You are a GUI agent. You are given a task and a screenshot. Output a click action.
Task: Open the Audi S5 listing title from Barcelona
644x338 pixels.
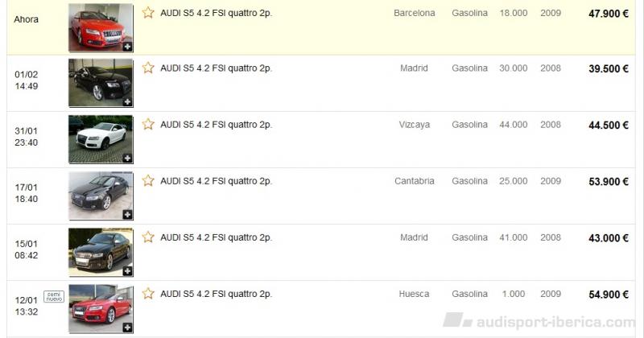216,13
